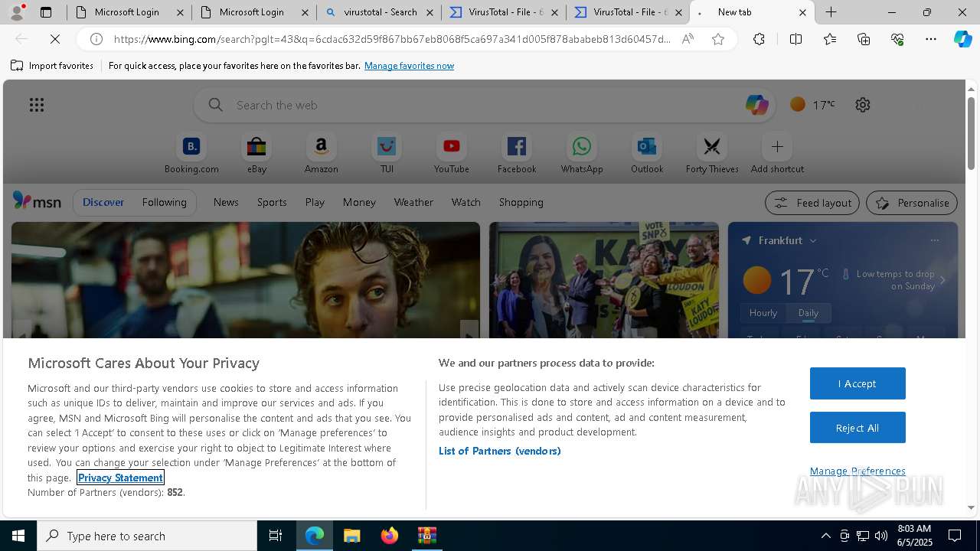Open Copilot sidebar in browser toolbar
This screenshot has height=551, width=980.
pos(962,39)
